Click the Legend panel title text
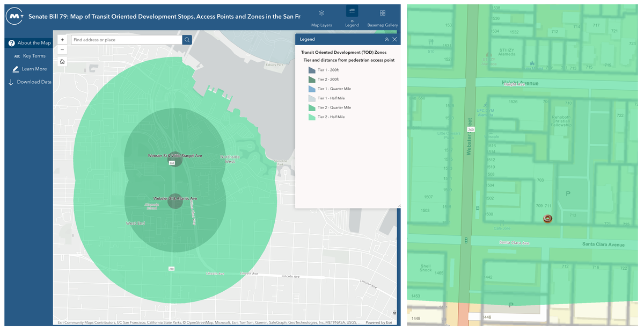644x331 pixels. (308, 39)
